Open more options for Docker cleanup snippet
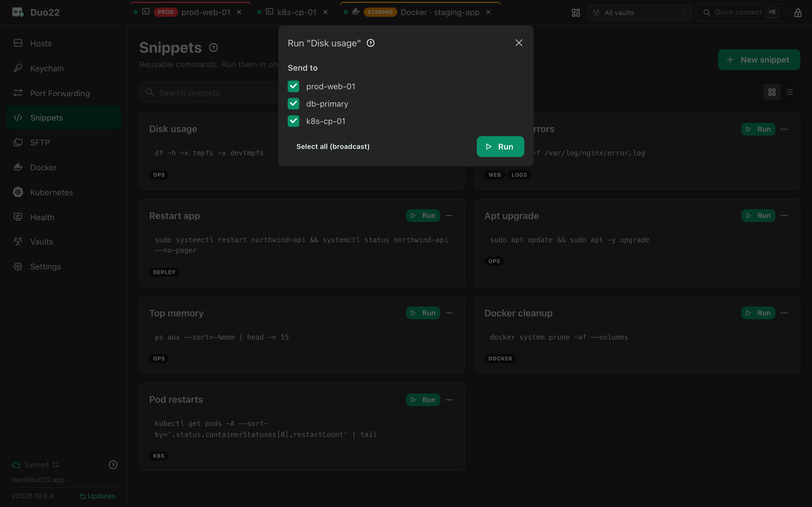Viewport: 812px width, 507px height. click(784, 313)
